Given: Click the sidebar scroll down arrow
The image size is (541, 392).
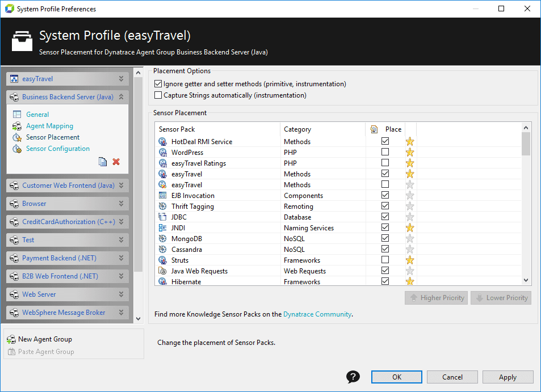Looking at the screenshot, I should (138, 319).
